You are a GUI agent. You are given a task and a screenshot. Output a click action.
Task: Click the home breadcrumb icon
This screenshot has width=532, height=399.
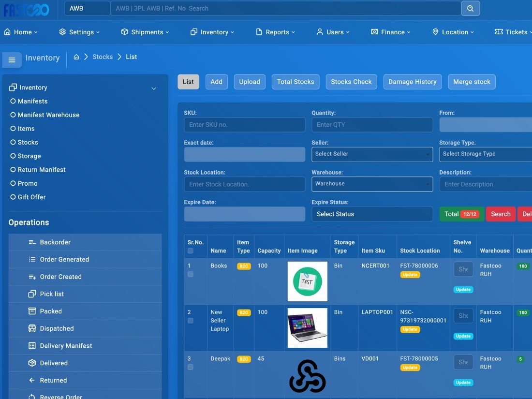click(76, 57)
